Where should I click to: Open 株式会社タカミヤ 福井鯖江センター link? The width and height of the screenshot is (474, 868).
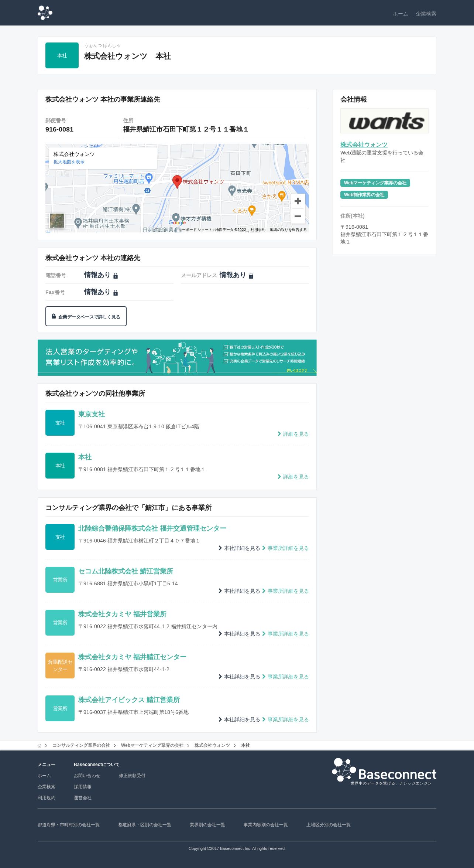pos(132,657)
